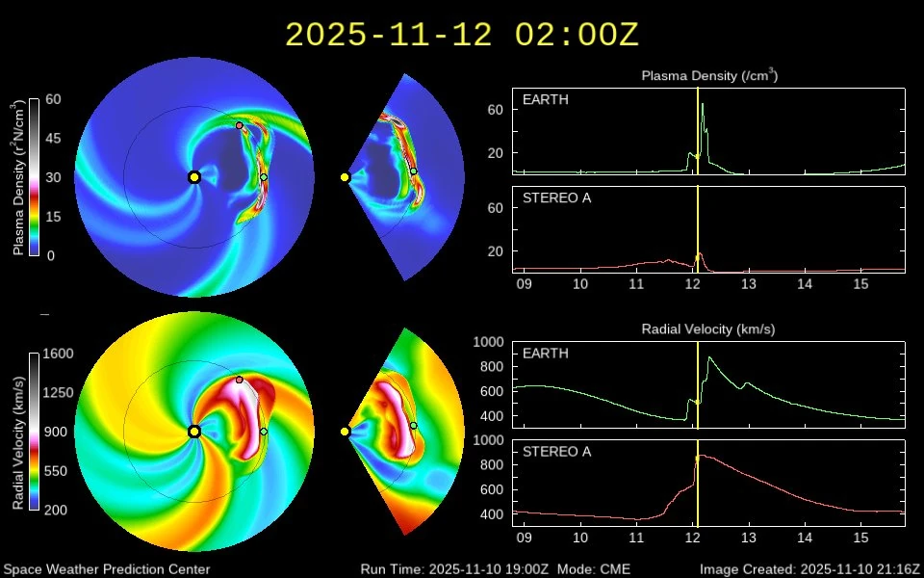Click the 2025-11-12 02:00Z timestamp title
924x578 pixels.
tap(462, 35)
